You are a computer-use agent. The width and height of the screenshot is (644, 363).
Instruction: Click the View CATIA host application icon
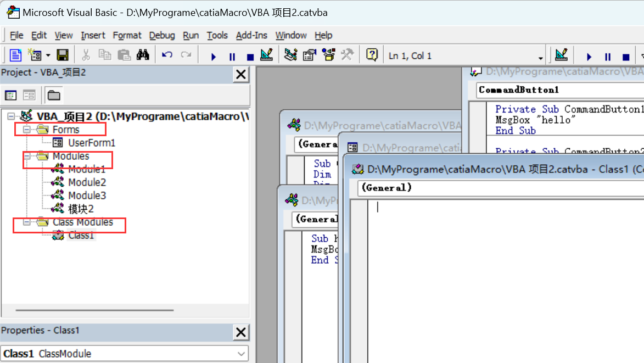15,55
